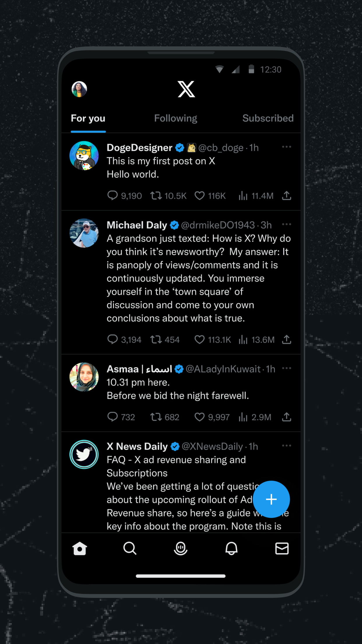This screenshot has height=644, width=362.
Task: Open the Search tab in bottom navigation
Action: coord(130,548)
